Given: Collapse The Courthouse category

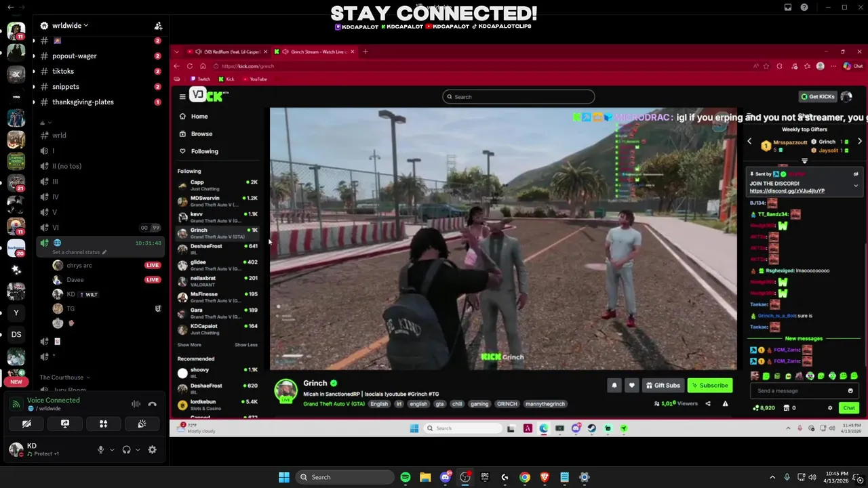Looking at the screenshot, I should click(64, 378).
